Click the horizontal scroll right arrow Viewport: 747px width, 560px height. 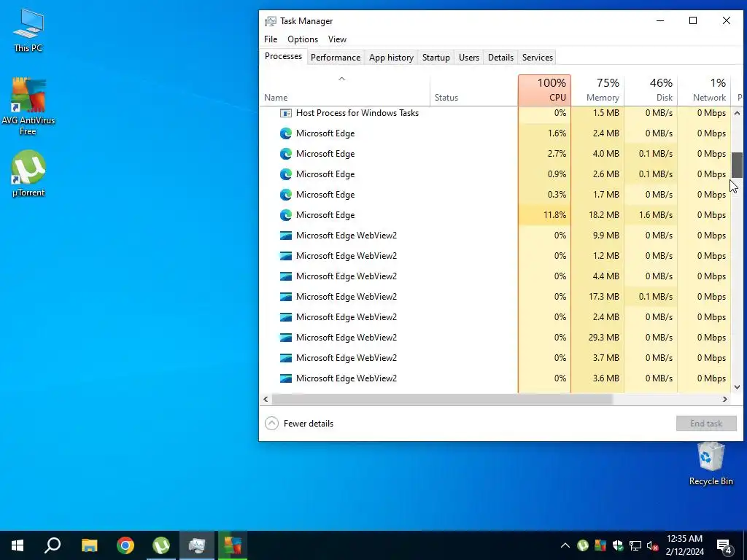(724, 399)
